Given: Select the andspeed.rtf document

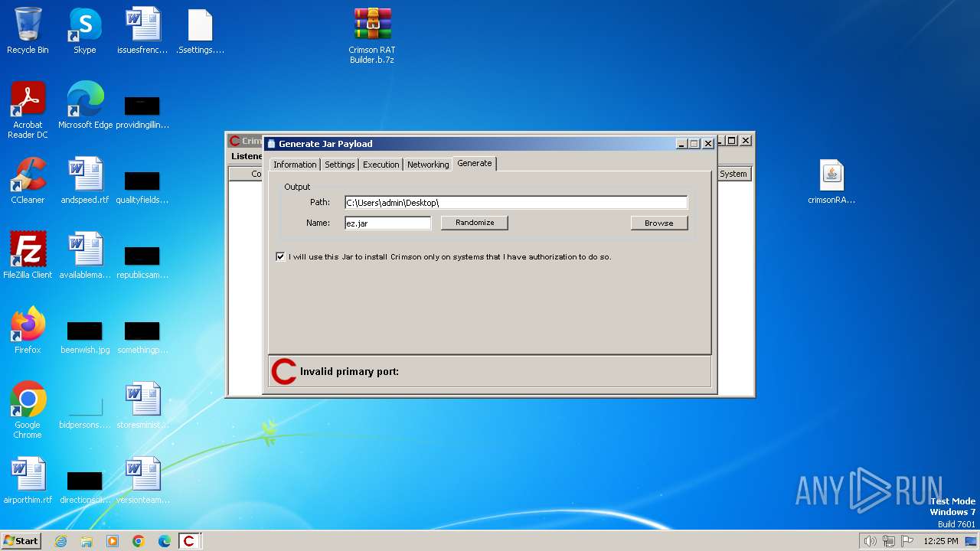Looking at the screenshot, I should pyautogui.click(x=85, y=181).
